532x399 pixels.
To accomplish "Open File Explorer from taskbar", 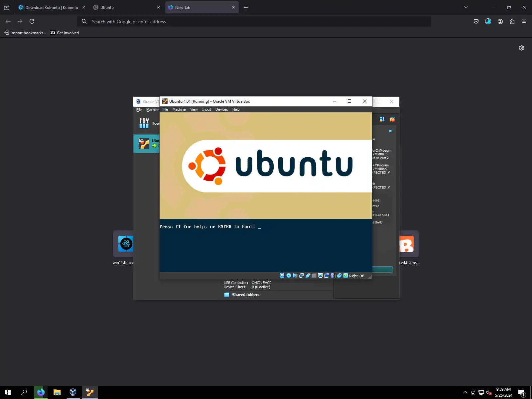I will 57,392.
